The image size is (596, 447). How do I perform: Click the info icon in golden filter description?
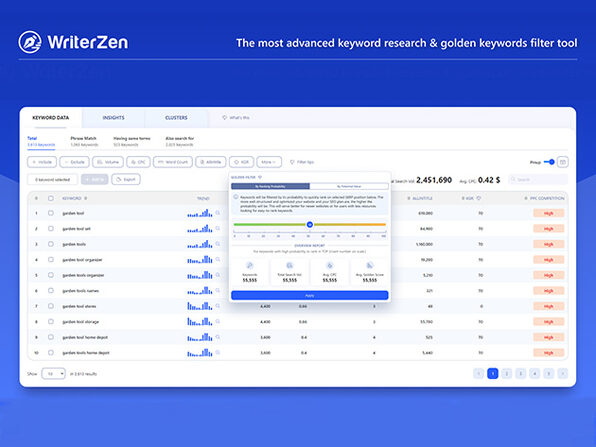(236, 197)
